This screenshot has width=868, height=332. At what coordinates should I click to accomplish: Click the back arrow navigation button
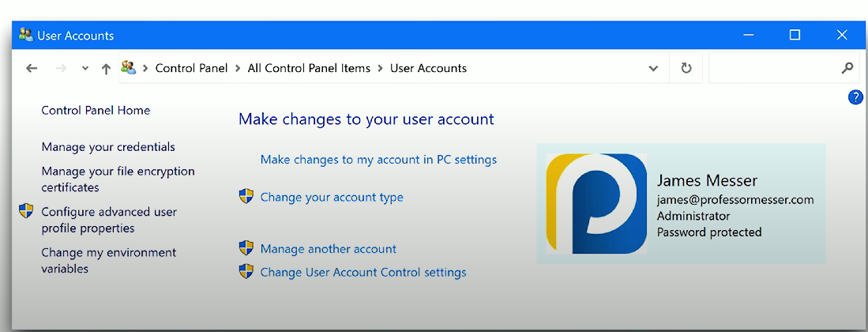[32, 68]
